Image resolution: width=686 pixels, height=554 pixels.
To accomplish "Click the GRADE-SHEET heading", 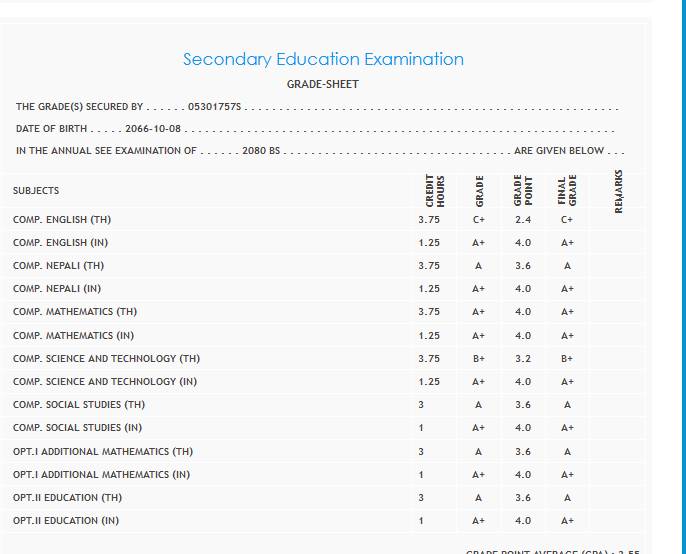I will [322, 84].
